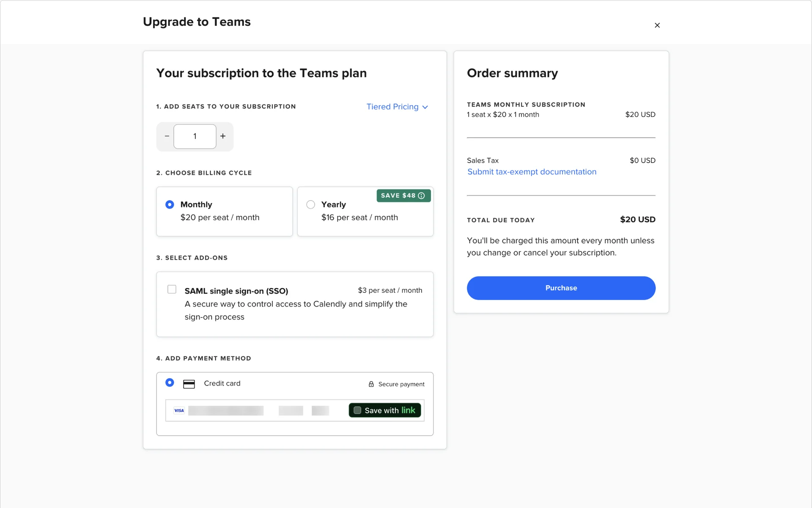Click the Tiered Pricing chevron arrow
The height and width of the screenshot is (508, 812).
point(425,107)
